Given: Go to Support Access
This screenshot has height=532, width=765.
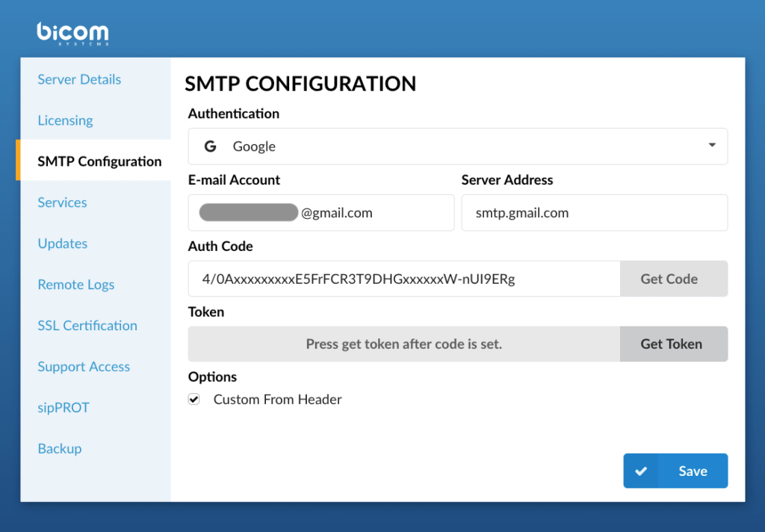Looking at the screenshot, I should pyautogui.click(x=84, y=366).
